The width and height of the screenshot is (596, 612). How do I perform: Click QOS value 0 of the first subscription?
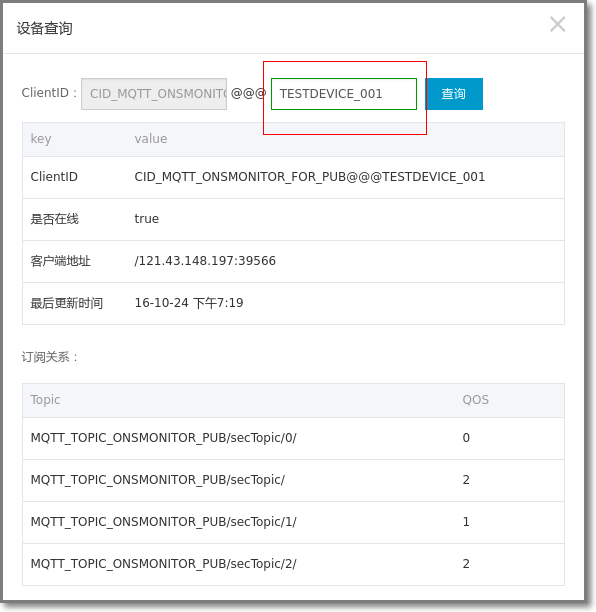(x=466, y=438)
